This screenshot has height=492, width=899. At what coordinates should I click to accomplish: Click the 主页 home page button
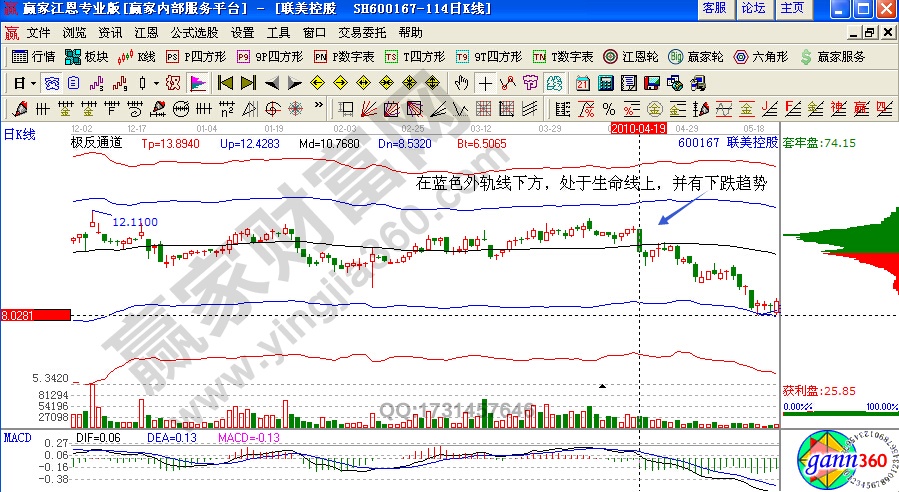coord(792,9)
